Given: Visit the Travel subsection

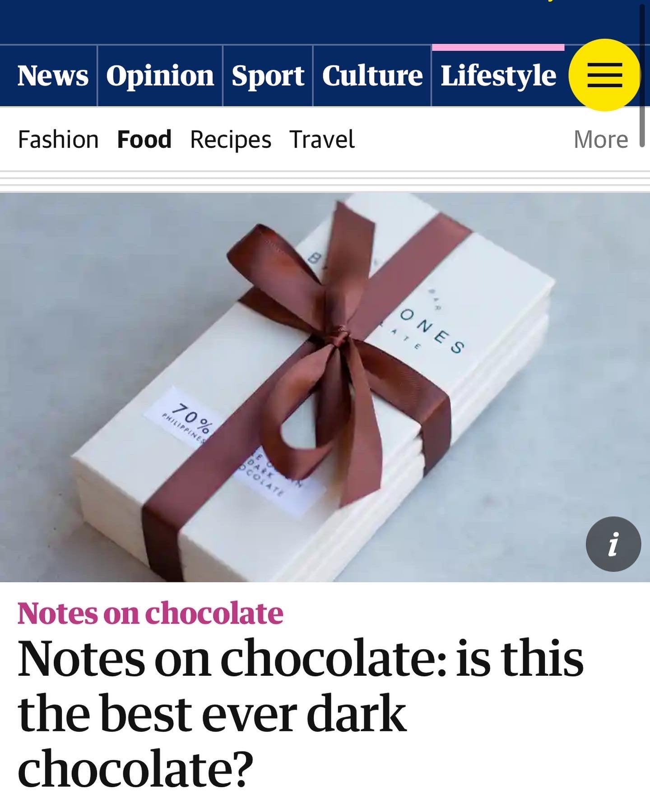Looking at the screenshot, I should coord(322,139).
